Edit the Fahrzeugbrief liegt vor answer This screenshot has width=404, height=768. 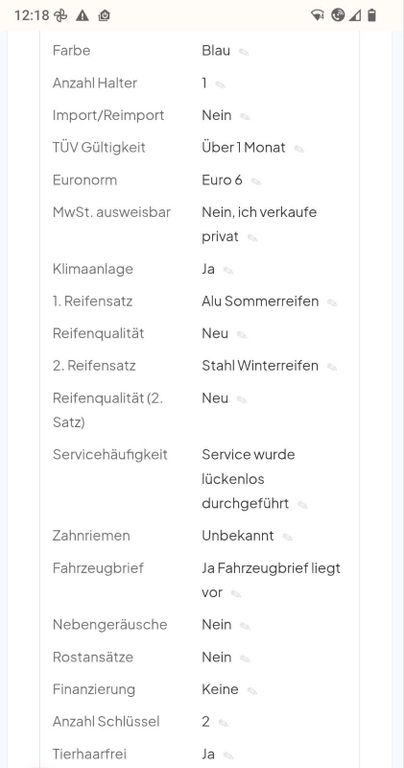coord(236,594)
